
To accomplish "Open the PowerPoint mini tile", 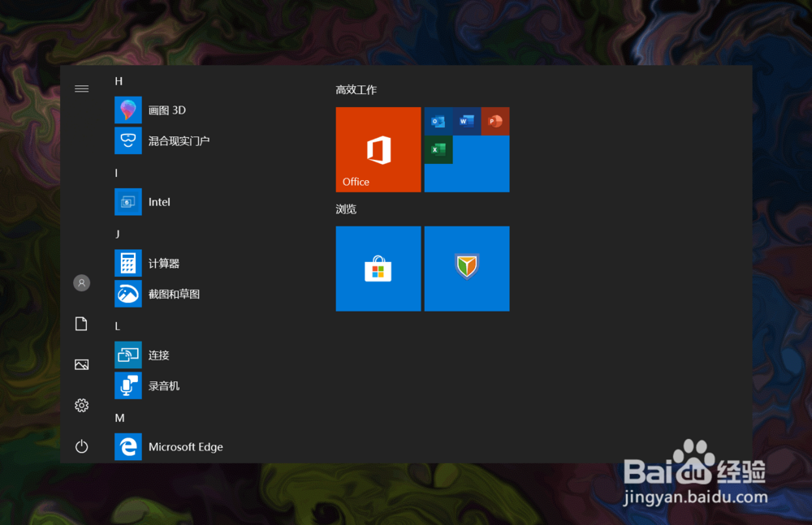I will 495,121.
